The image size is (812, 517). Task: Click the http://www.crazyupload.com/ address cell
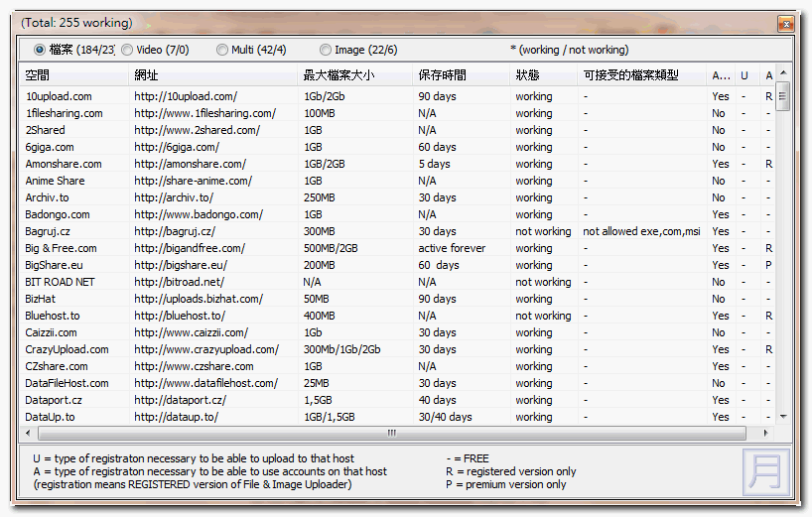[x=206, y=349]
